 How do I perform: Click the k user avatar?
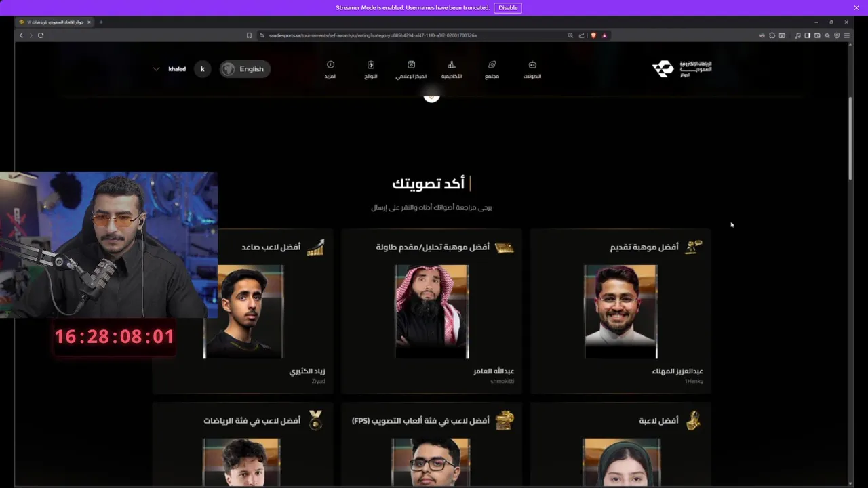click(x=202, y=69)
